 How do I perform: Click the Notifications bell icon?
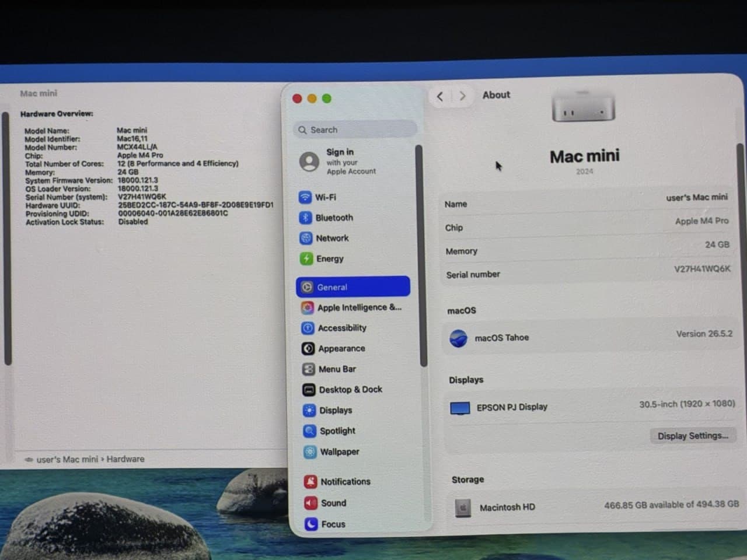(x=310, y=482)
